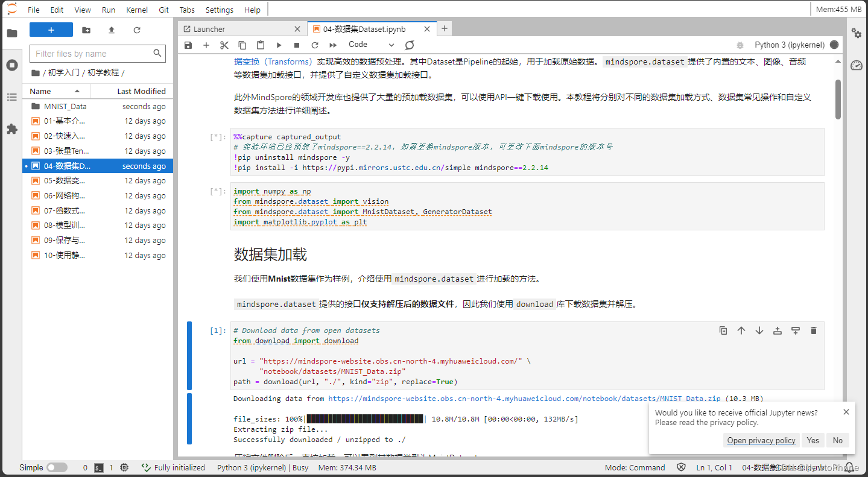The width and height of the screenshot is (868, 477).
Task: Select the 01-基本介 notebook file
Action: 98,121
